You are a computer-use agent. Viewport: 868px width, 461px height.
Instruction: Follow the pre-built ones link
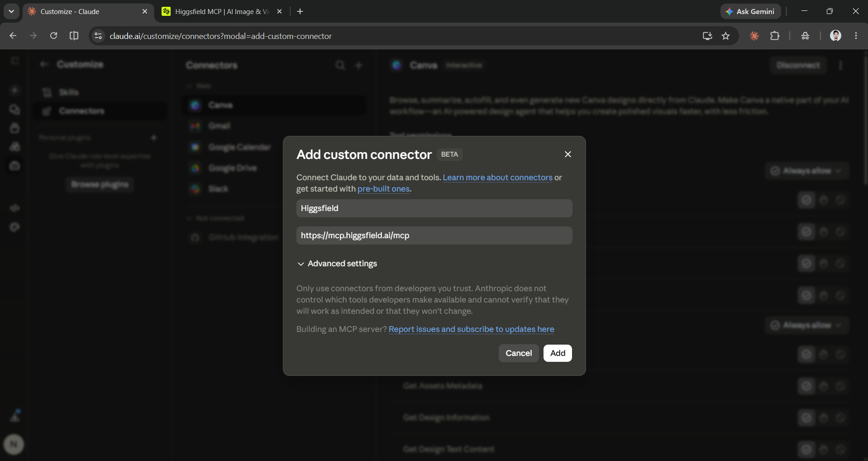pos(383,189)
